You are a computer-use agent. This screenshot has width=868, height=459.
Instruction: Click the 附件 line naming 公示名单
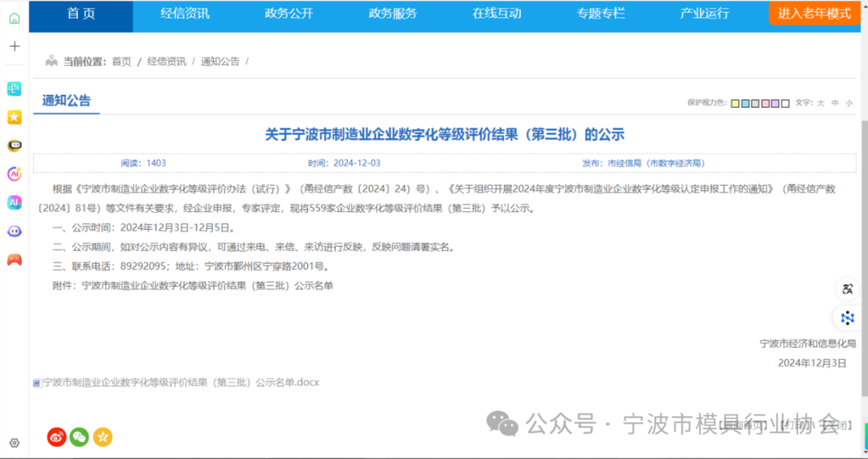(193, 285)
